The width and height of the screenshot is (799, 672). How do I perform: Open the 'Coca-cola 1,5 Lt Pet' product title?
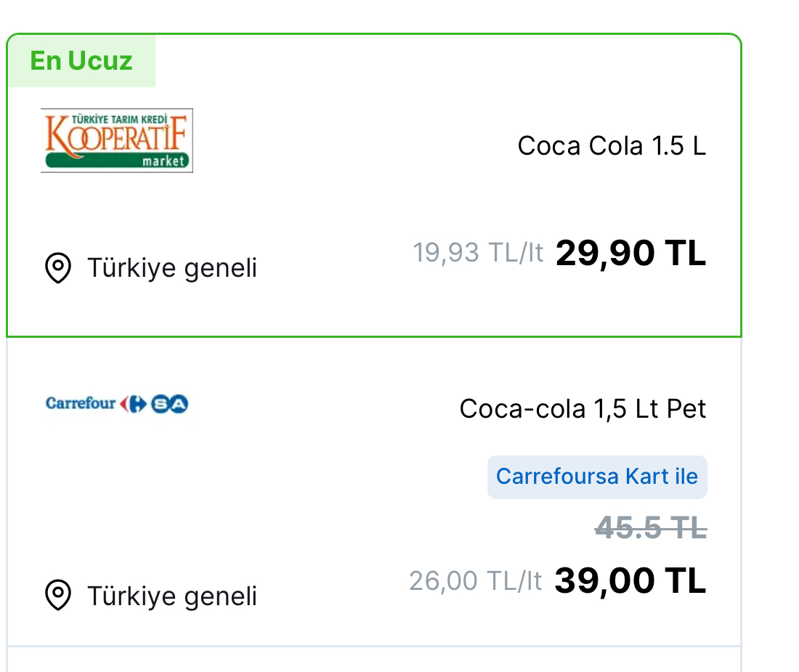pos(583,409)
